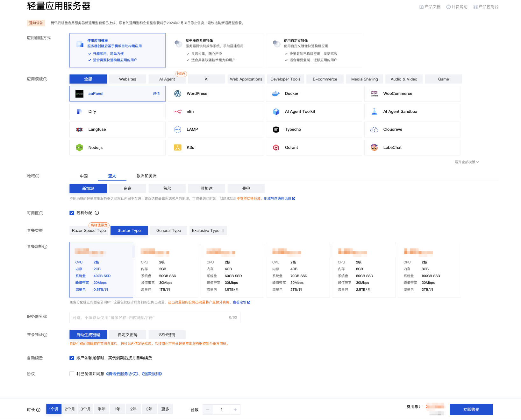Select the Razor Speed Type package tab
521x420 pixels.
click(89, 231)
